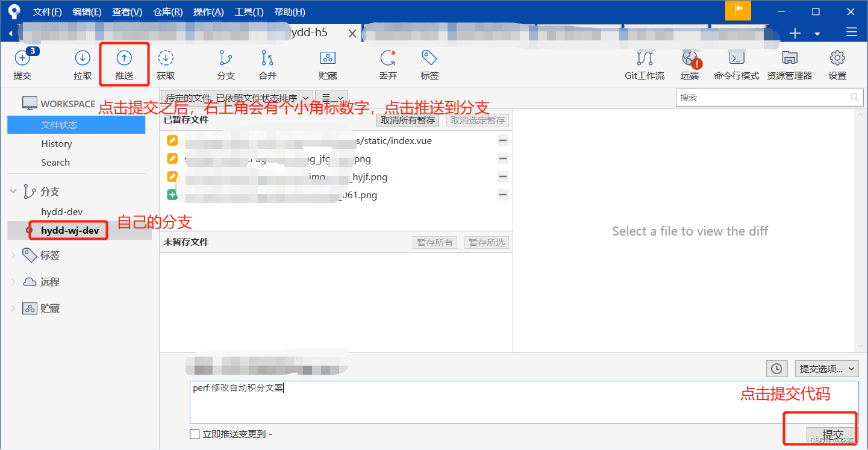Open the 帮助(H) menu

coord(290,12)
